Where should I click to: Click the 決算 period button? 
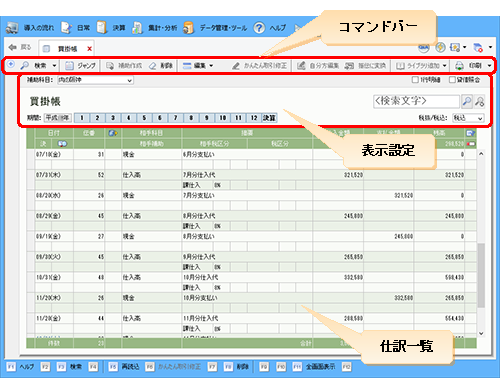(x=269, y=118)
